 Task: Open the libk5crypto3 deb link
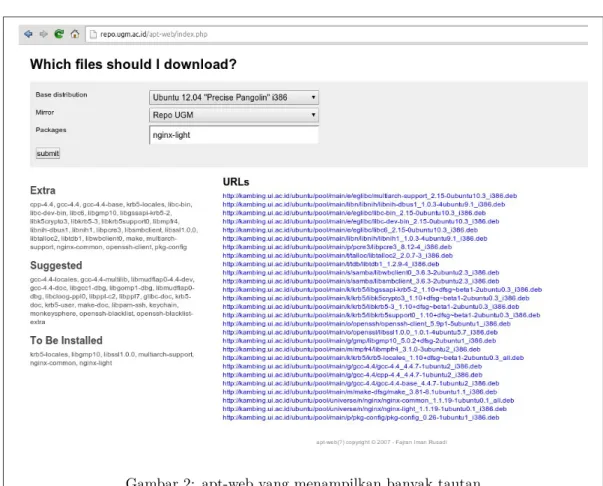[x=376, y=298]
